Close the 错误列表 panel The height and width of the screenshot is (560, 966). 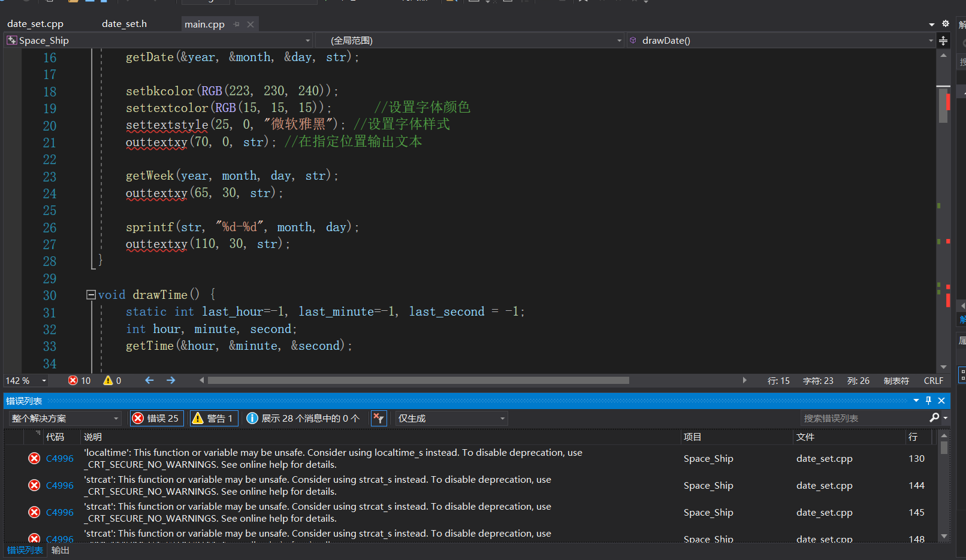(941, 401)
